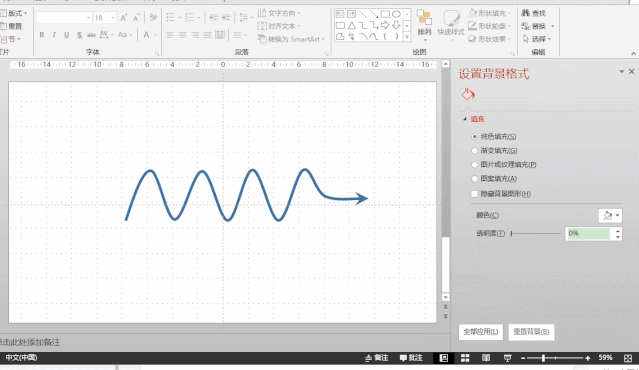Open background fill color picker
The height and width of the screenshot is (370, 639).
click(x=610, y=215)
